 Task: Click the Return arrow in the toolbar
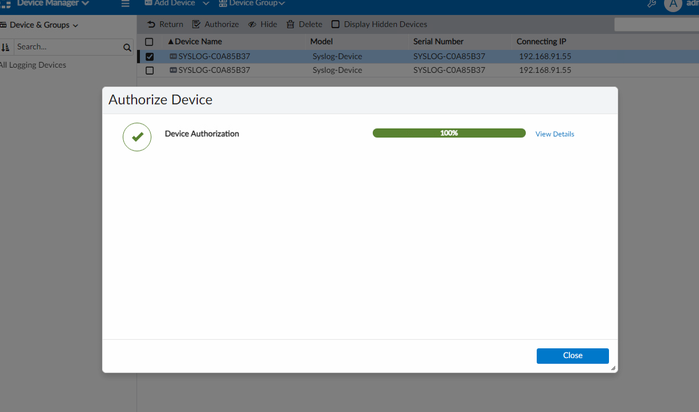tap(152, 24)
